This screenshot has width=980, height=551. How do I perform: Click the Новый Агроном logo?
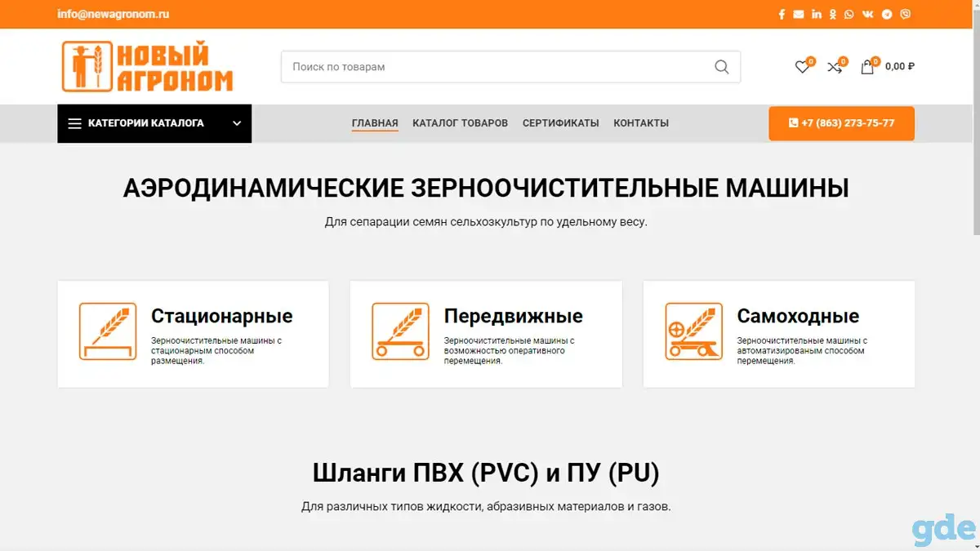tap(147, 67)
